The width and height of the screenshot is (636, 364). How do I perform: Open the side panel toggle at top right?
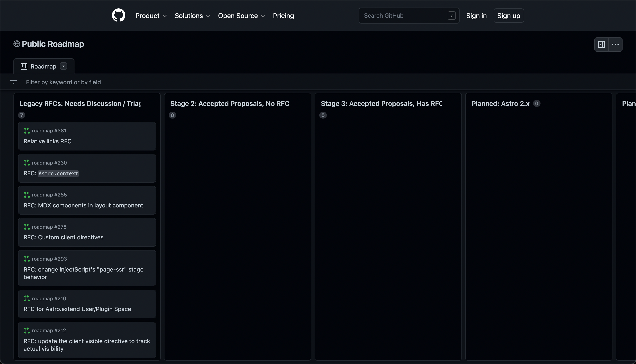pyautogui.click(x=601, y=44)
